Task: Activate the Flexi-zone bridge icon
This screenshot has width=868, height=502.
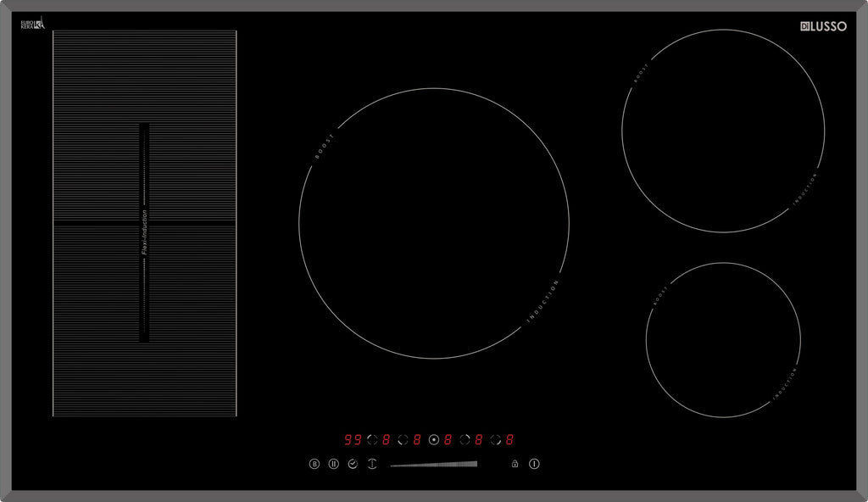Action: pyautogui.click(x=372, y=463)
